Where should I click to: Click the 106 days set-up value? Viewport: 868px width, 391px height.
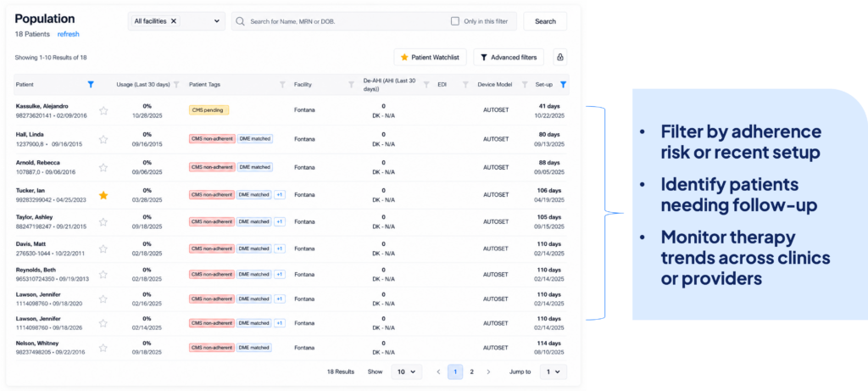(x=548, y=190)
